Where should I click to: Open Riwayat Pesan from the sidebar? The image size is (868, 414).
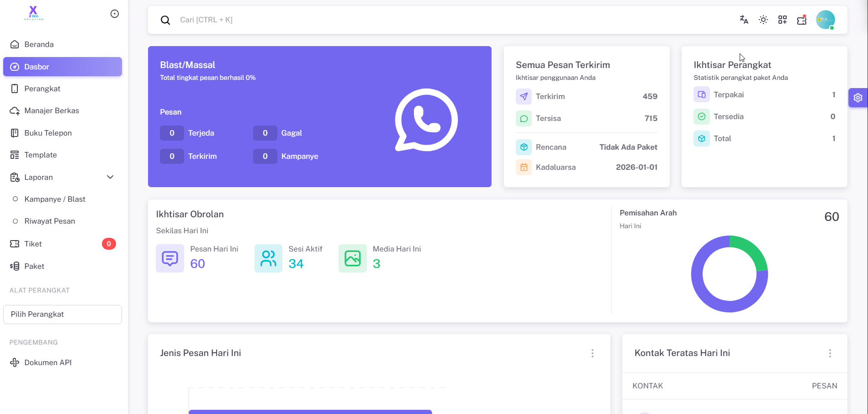[x=50, y=221]
